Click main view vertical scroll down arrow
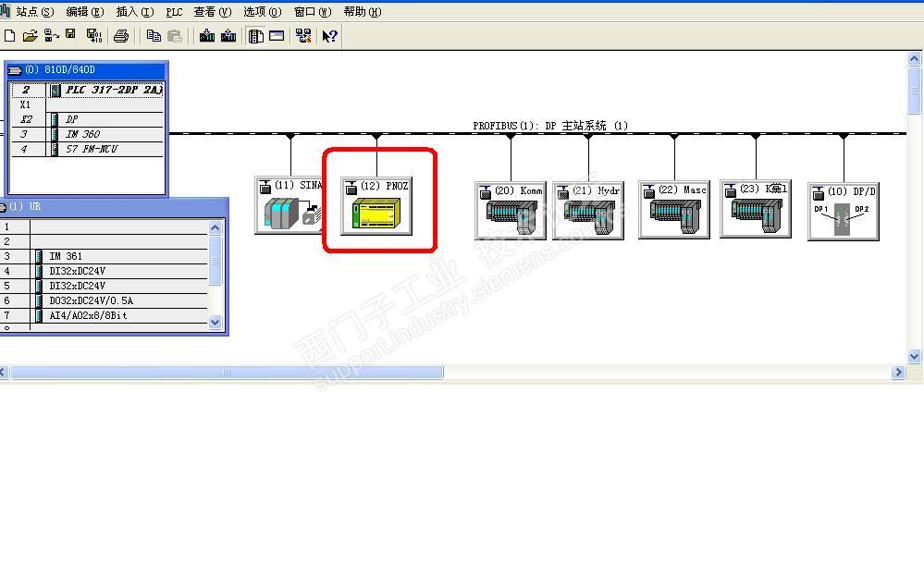The height and width of the screenshot is (563, 924). (x=914, y=356)
